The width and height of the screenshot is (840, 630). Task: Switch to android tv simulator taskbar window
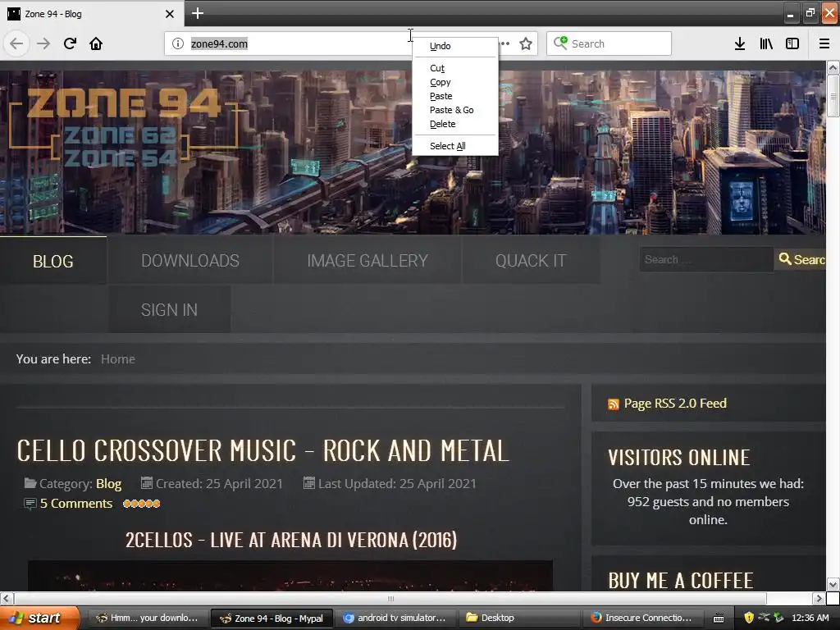(x=395, y=618)
